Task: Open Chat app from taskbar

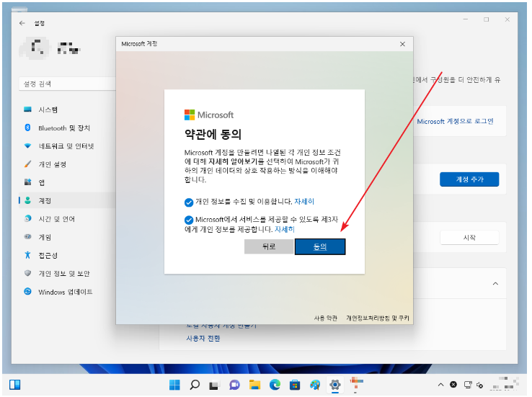Action: (234, 385)
